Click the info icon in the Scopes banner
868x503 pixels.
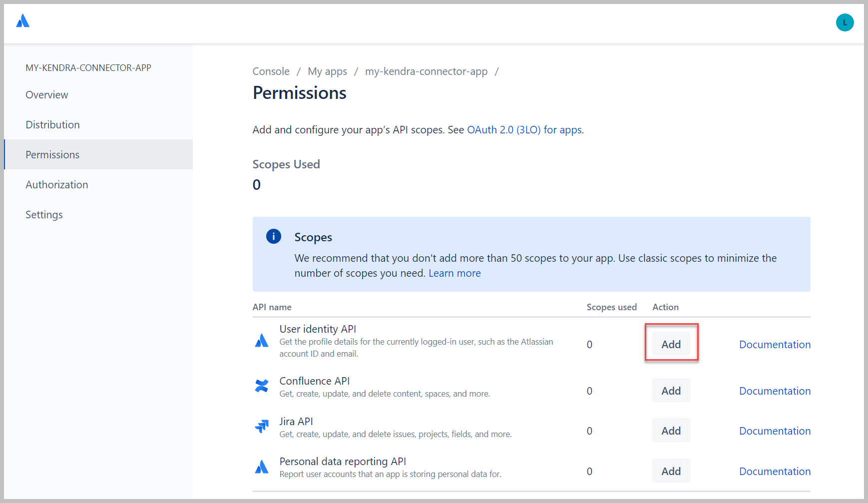pyautogui.click(x=273, y=237)
